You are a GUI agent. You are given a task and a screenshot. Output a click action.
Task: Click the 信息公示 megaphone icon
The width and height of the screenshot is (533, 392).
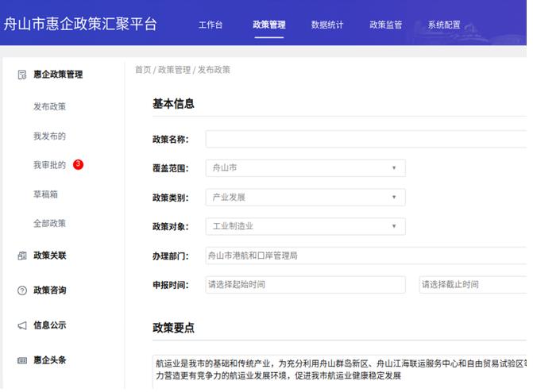[22, 325]
